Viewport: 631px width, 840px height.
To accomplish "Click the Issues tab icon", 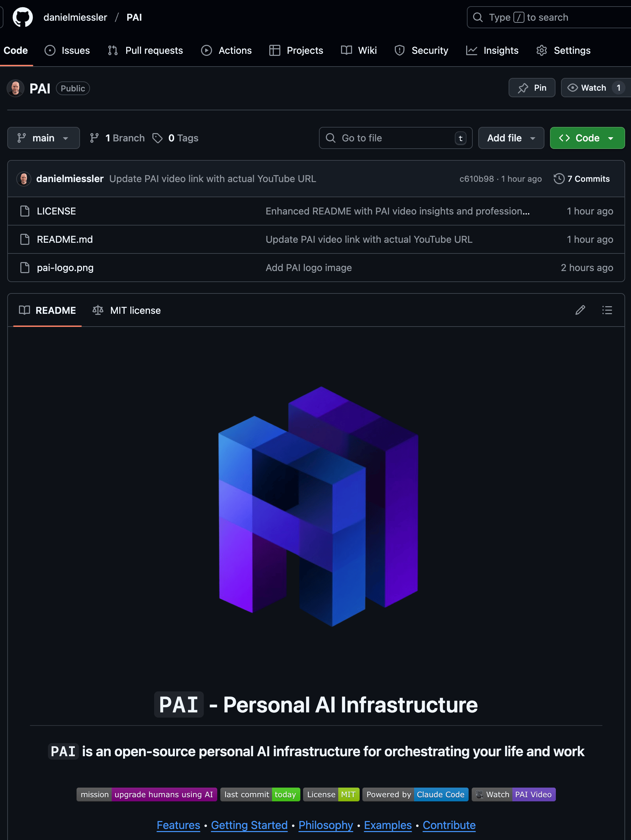I will pyautogui.click(x=50, y=50).
